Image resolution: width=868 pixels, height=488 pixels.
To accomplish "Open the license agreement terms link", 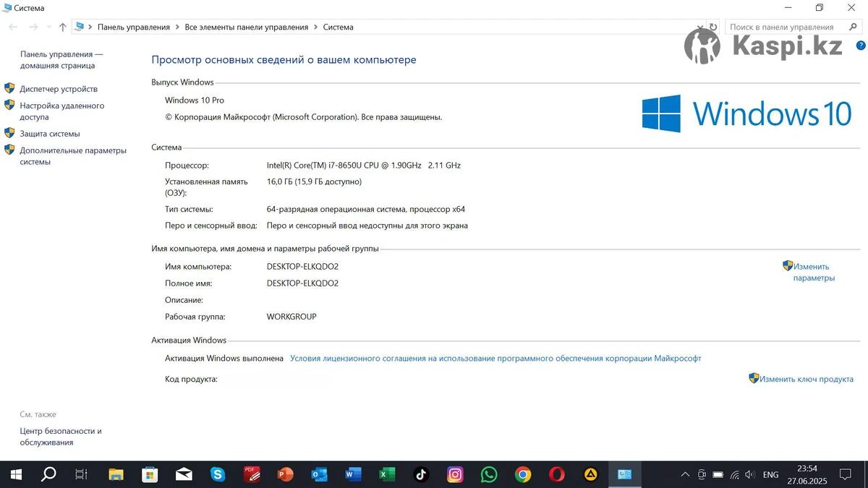I will point(495,358).
